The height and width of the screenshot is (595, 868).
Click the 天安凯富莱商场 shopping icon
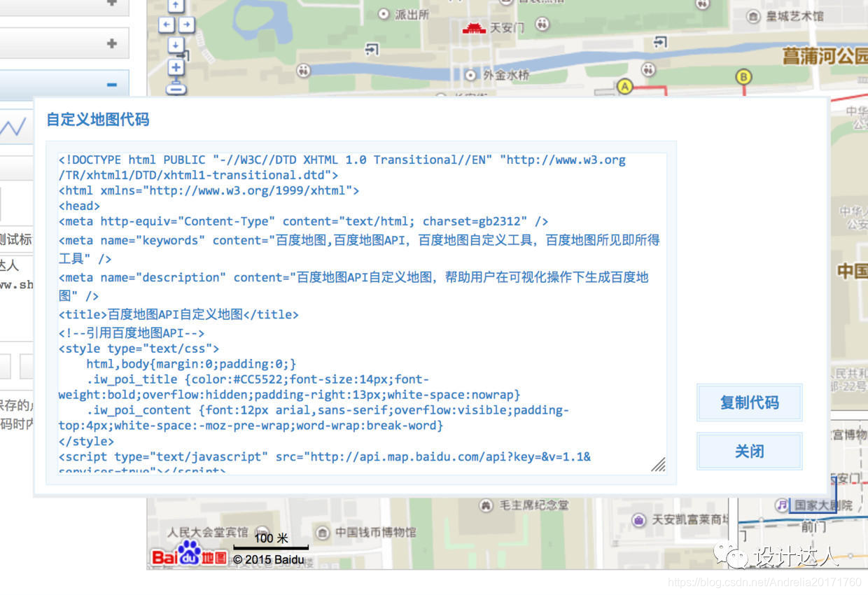point(638,519)
